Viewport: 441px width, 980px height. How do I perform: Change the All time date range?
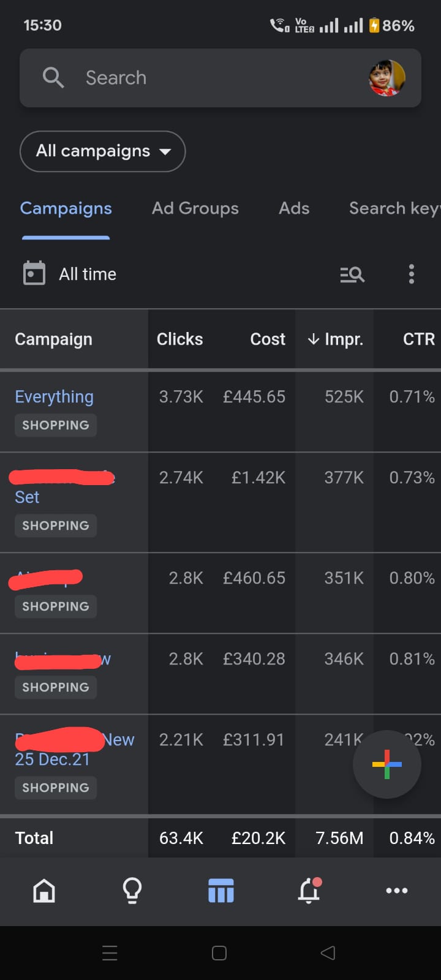pyautogui.click(x=88, y=274)
